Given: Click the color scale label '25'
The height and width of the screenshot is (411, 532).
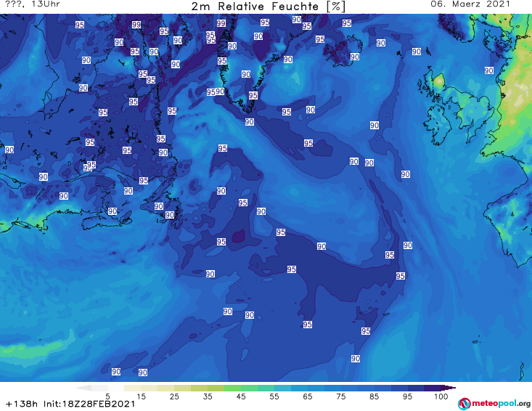Looking at the screenshot, I should [174, 396].
